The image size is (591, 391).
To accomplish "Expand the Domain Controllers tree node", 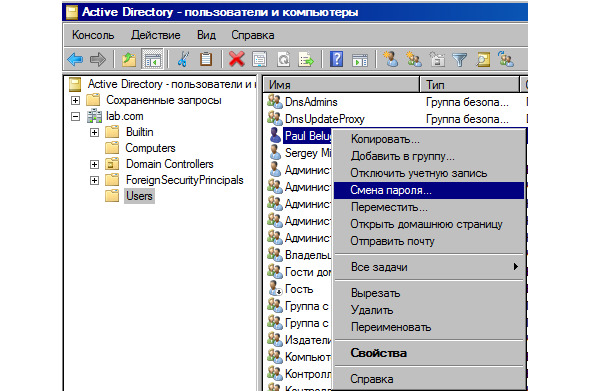I will point(94,164).
